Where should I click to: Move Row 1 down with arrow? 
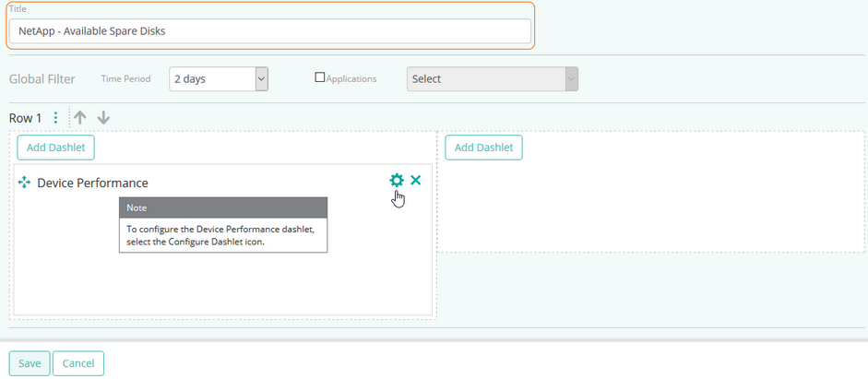coord(103,118)
